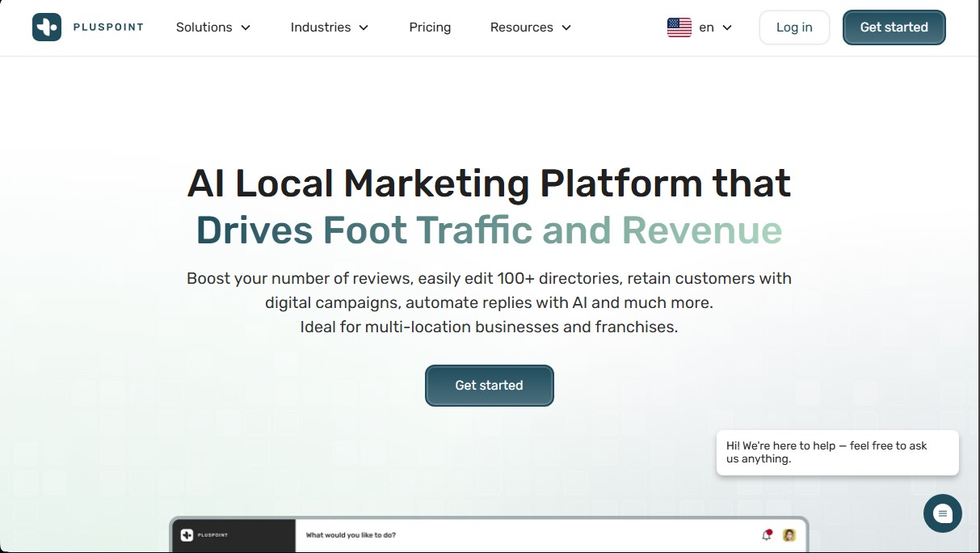Click the notification bell in dashboard preview

point(767,535)
